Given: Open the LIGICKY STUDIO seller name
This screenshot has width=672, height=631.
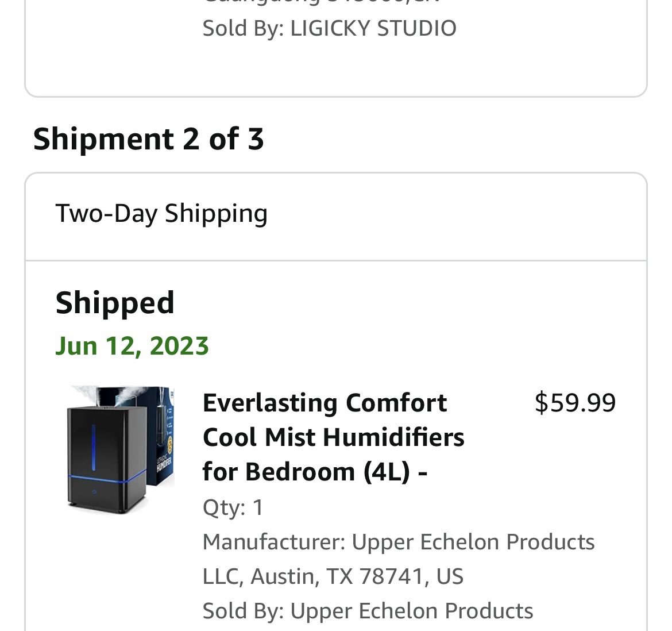Looking at the screenshot, I should click(x=373, y=28).
